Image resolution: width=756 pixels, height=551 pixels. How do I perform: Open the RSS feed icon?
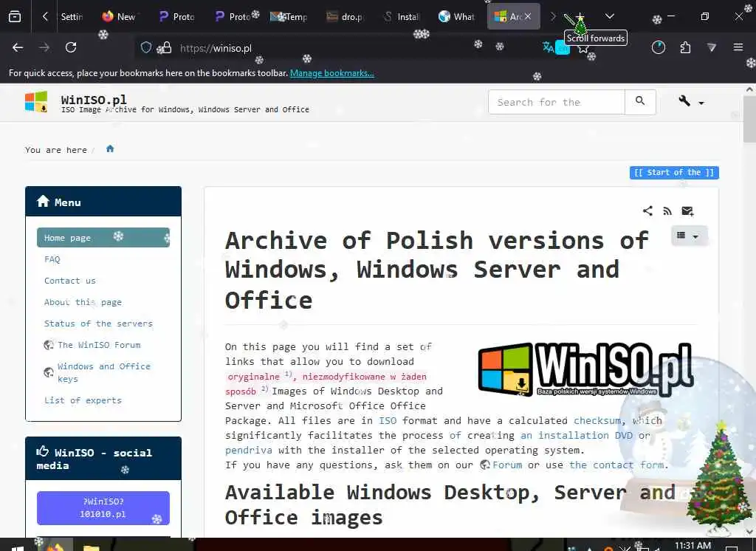click(x=667, y=211)
